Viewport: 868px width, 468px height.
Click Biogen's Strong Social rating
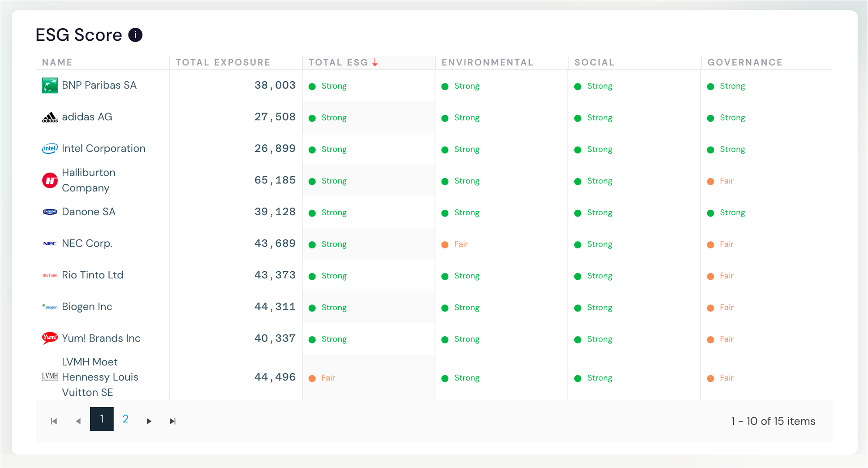pos(593,308)
